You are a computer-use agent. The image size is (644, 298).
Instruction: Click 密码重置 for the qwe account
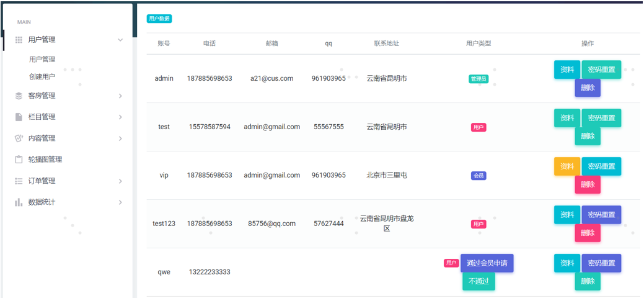(601, 263)
